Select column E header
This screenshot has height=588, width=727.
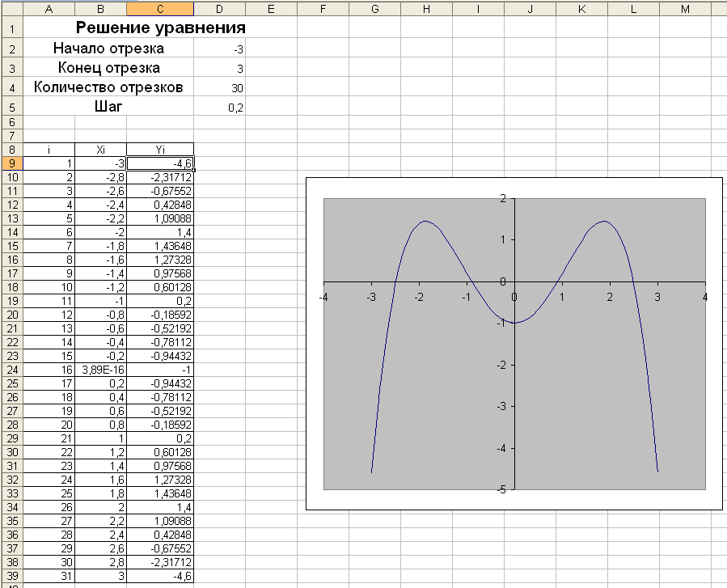(271, 9)
